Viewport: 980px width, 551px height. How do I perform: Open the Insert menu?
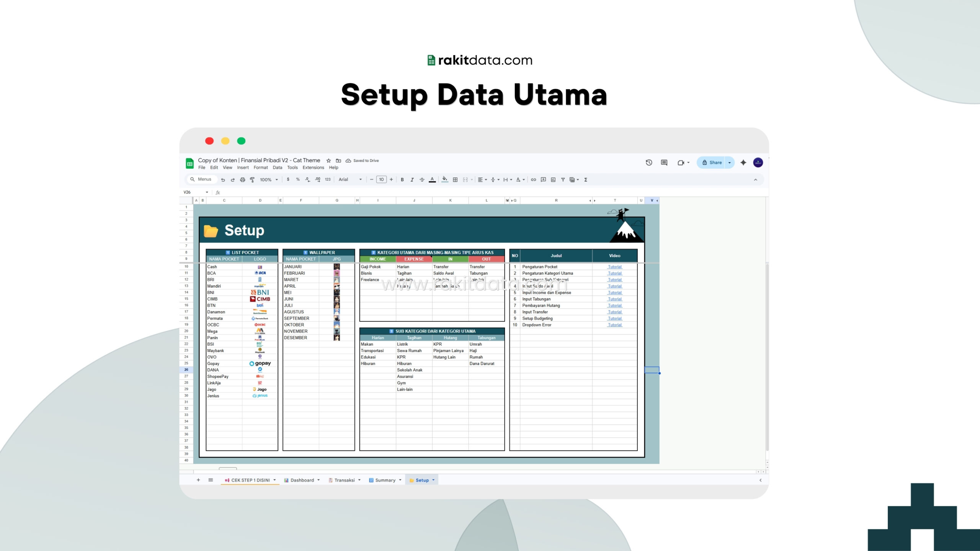(243, 168)
